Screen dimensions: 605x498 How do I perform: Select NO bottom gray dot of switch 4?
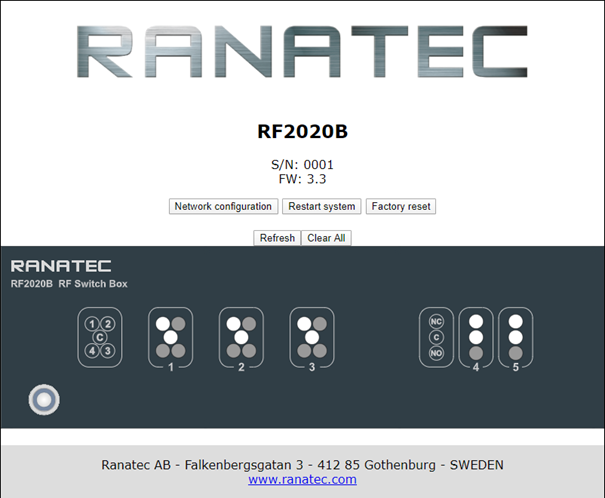[x=476, y=353]
